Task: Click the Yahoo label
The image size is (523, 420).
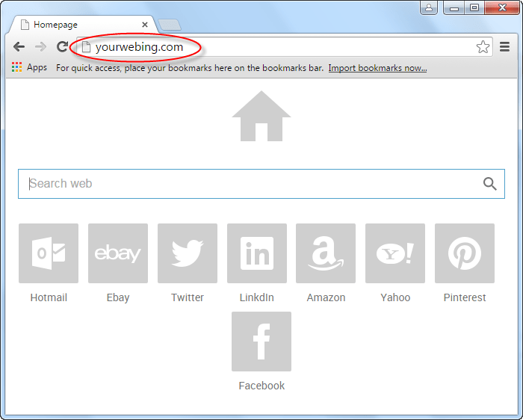Action: [x=395, y=297]
